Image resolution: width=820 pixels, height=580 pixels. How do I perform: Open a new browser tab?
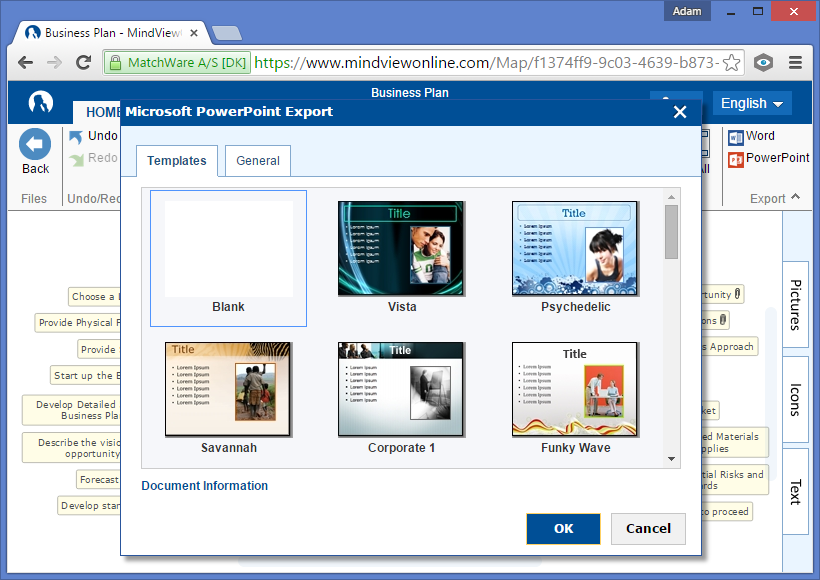pos(227,33)
